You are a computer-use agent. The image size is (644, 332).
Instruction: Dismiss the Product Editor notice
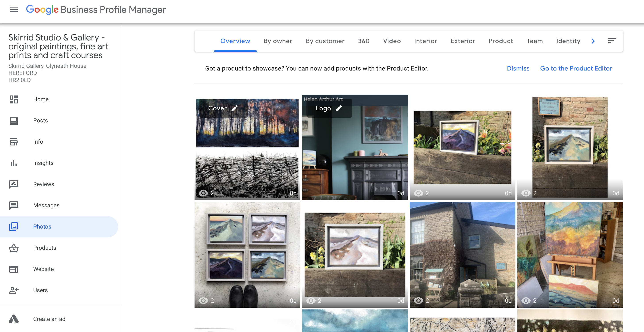pyautogui.click(x=518, y=68)
